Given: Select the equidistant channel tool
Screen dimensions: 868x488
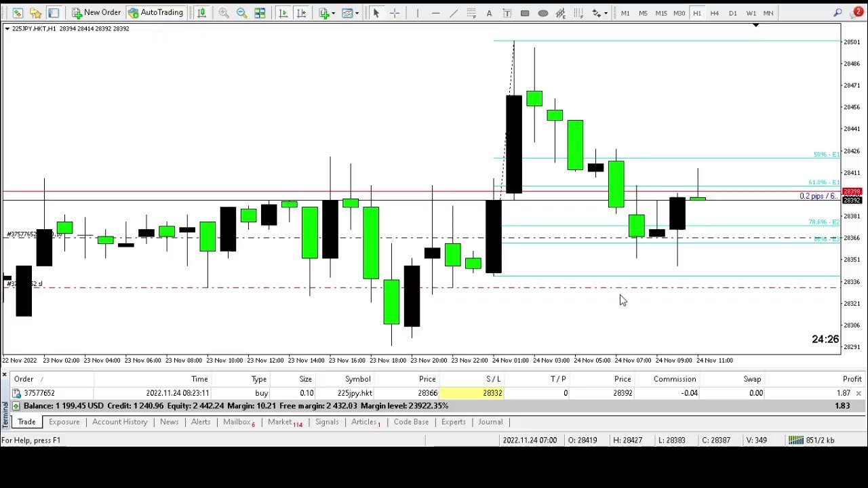Looking at the screenshot, I should click(x=471, y=13).
